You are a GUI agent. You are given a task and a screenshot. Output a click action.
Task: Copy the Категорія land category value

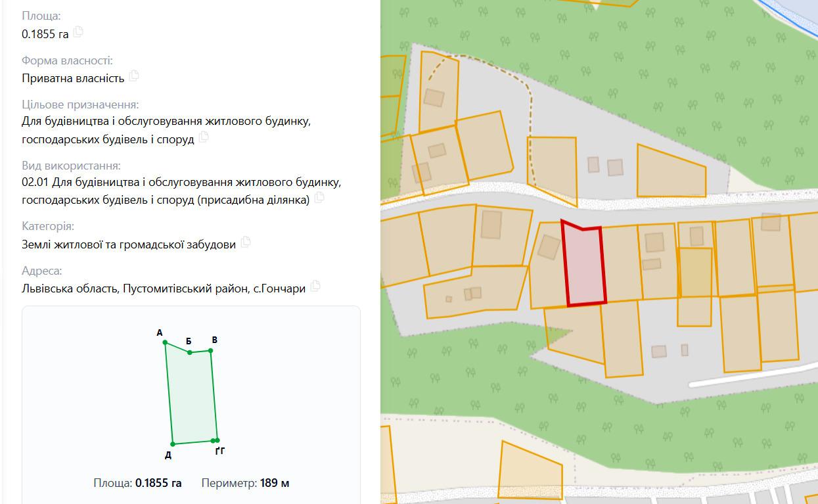(246, 242)
